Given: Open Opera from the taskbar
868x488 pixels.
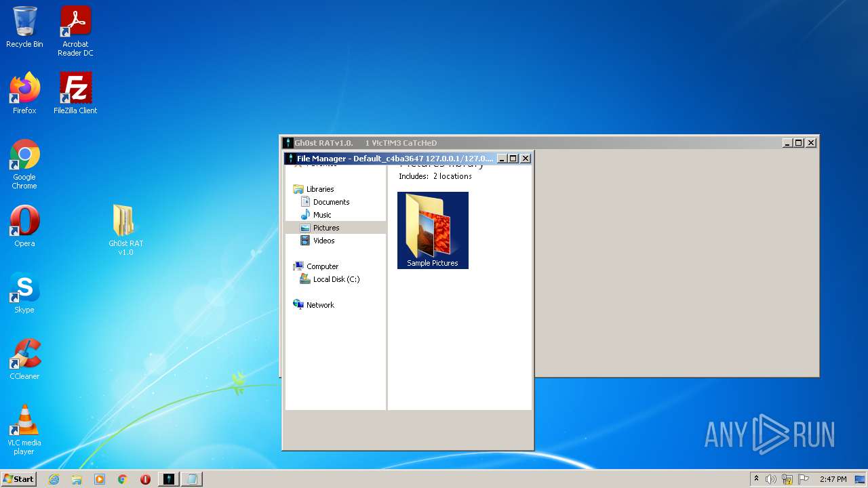Looking at the screenshot, I should (x=145, y=479).
